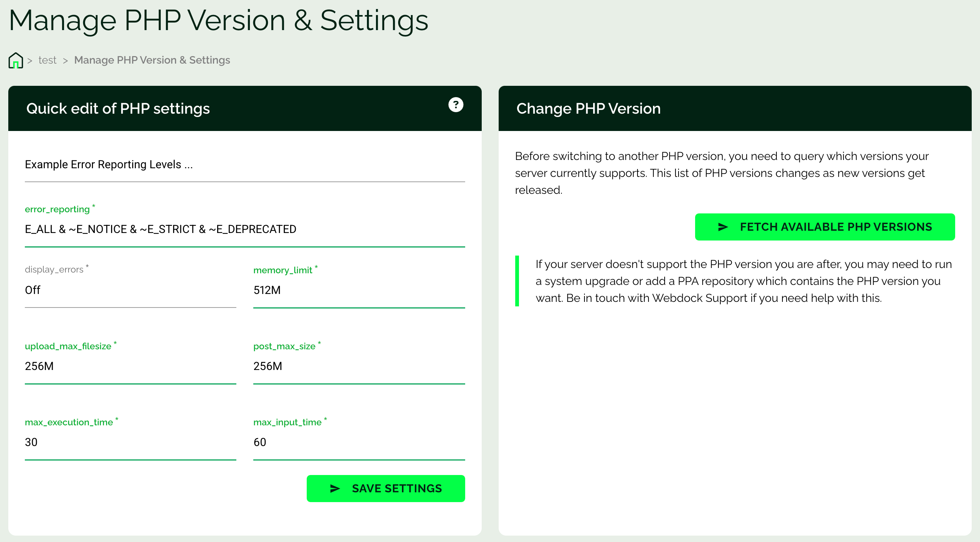
Task: Click the home icon in breadcrumb
Action: [15, 60]
